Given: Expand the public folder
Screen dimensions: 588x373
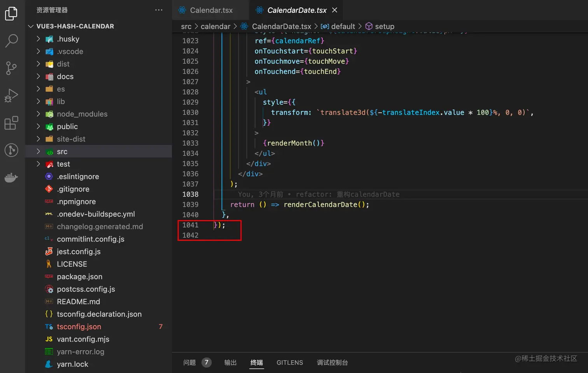Looking at the screenshot, I should (x=98, y=126).
